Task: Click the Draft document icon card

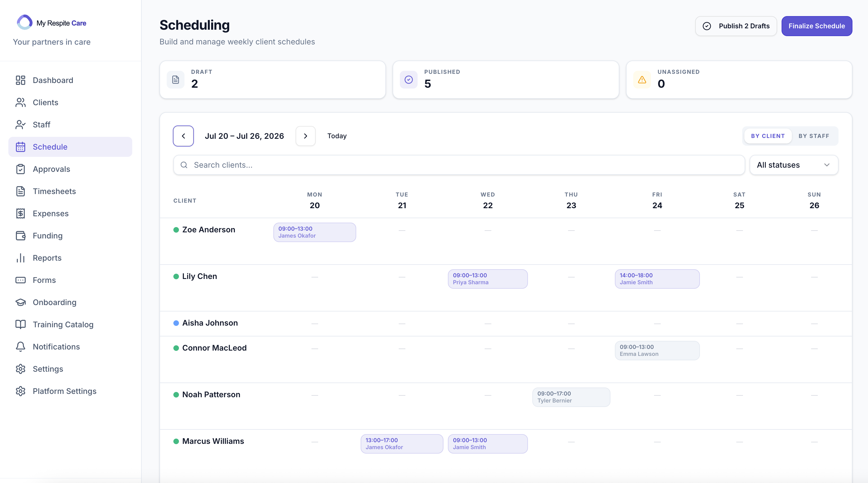Action: click(176, 80)
